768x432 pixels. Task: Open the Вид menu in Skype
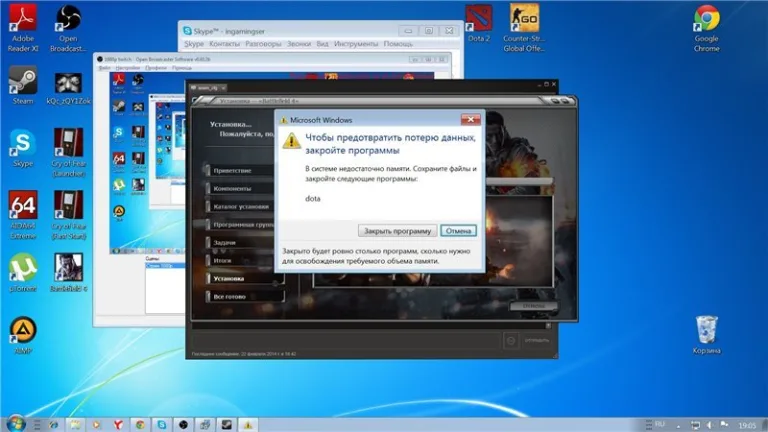pos(322,44)
